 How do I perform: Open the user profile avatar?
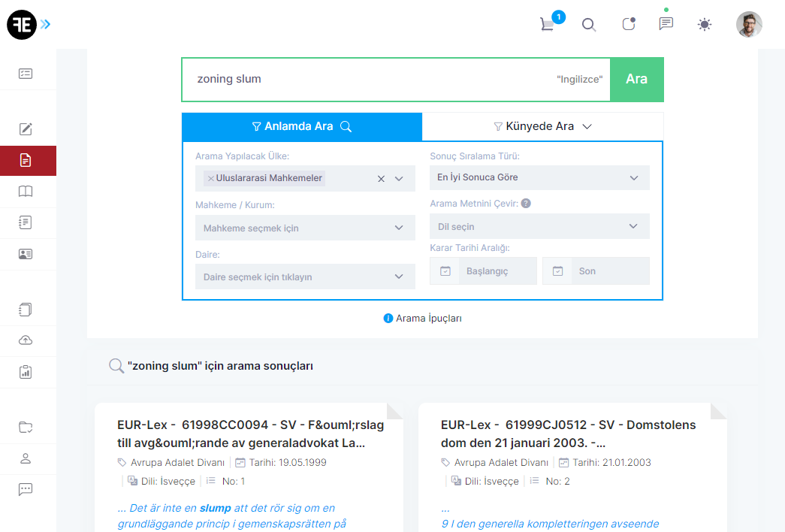(x=748, y=25)
